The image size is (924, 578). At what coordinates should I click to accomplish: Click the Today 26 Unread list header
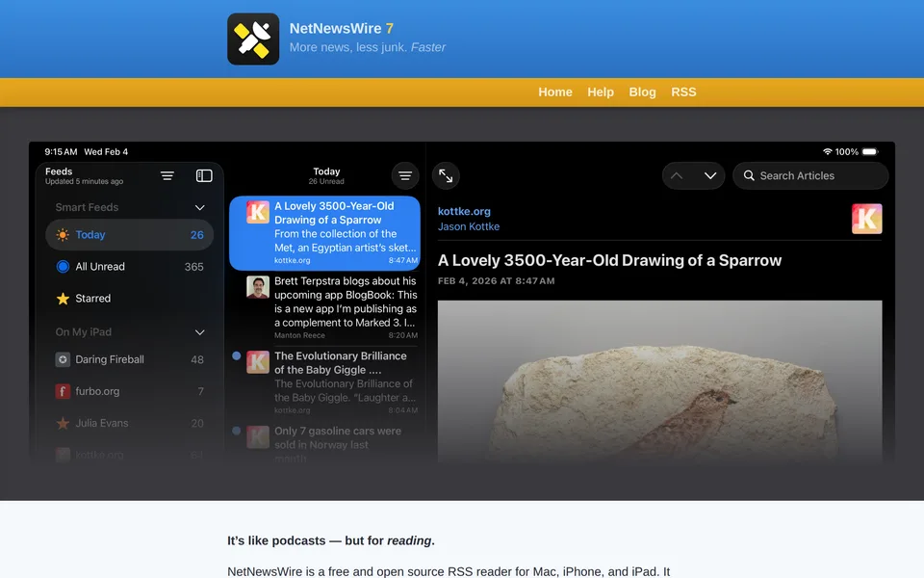click(326, 175)
